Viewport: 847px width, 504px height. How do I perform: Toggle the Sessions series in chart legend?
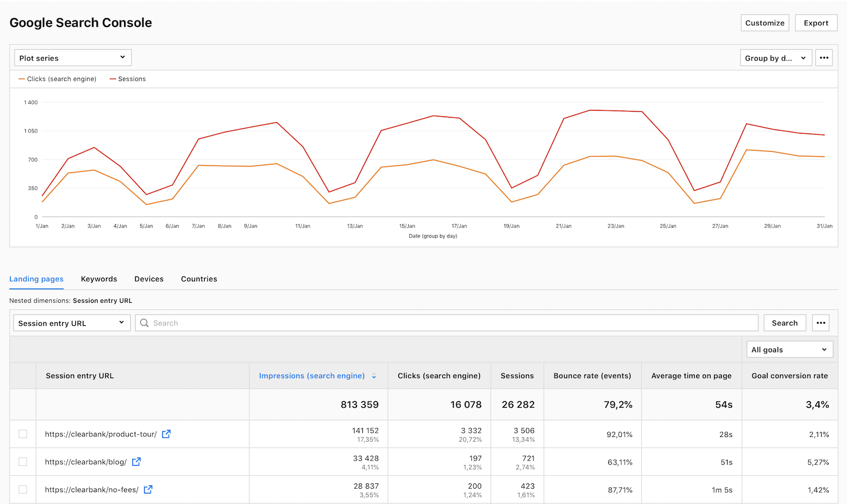click(131, 79)
